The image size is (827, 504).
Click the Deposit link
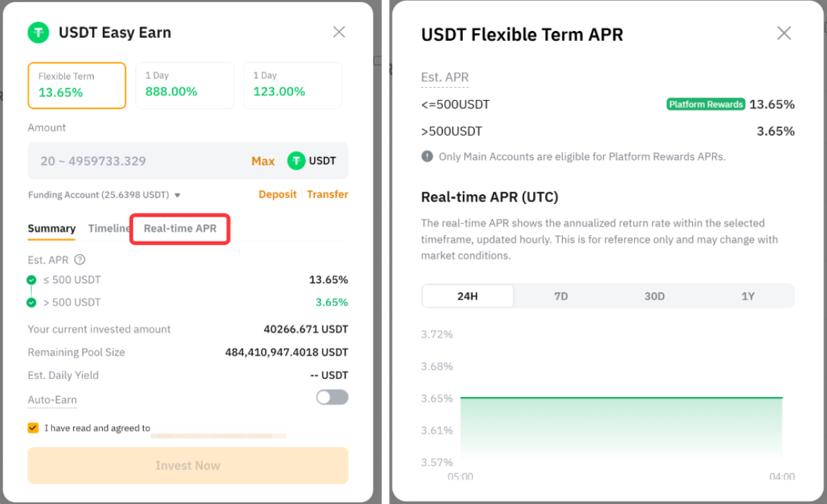click(x=278, y=194)
